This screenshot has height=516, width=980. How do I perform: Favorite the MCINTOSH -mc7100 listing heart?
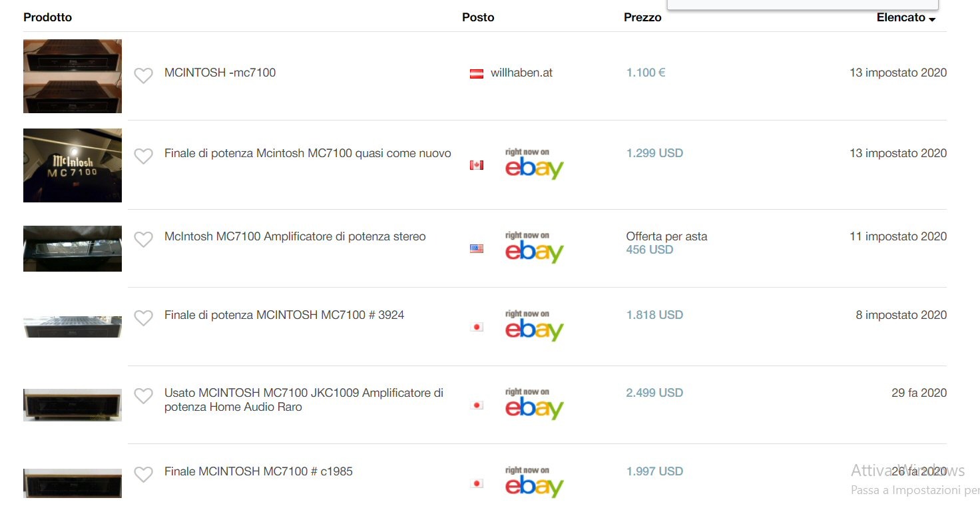pyautogui.click(x=143, y=76)
